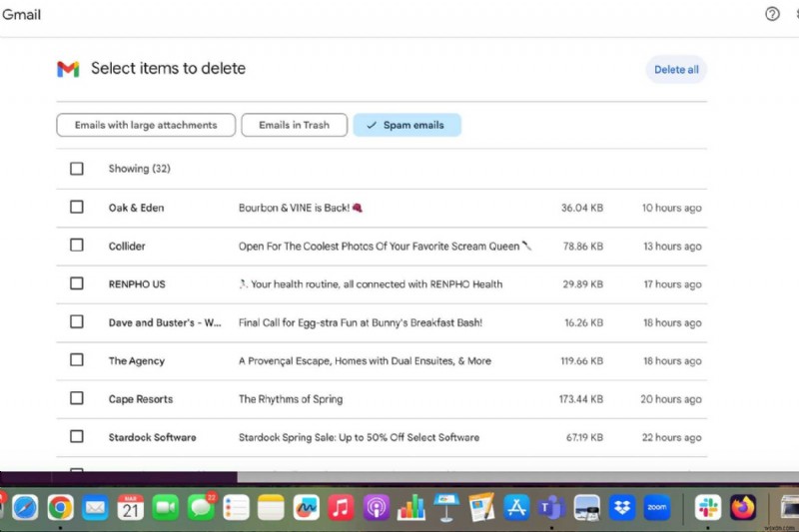Open Messages with 22 badge
This screenshot has width=799, height=532.
[201, 508]
